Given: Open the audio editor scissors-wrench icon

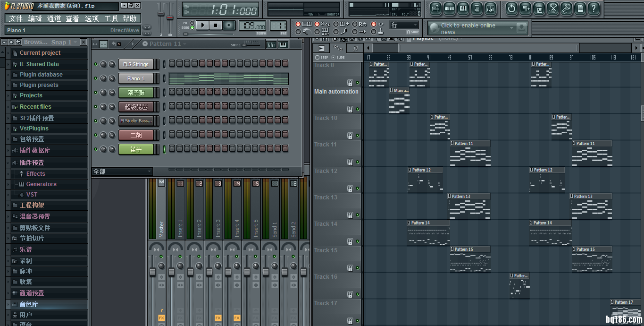Looking at the screenshot, I should [x=552, y=9].
